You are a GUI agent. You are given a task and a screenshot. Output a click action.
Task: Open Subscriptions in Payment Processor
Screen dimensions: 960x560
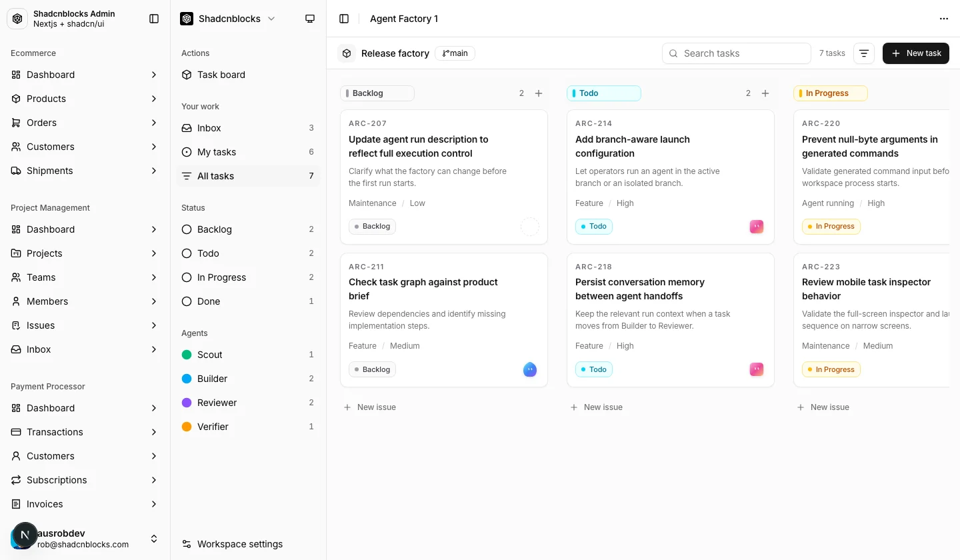click(85, 480)
